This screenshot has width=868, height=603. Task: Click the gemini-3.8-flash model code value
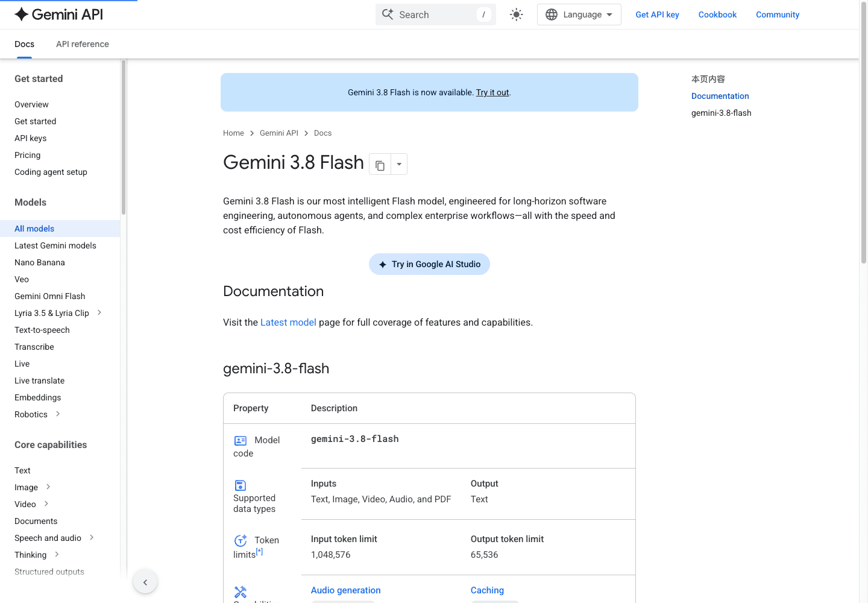[x=355, y=439]
